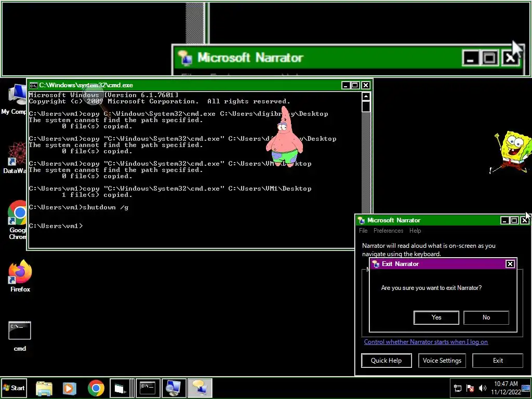Select the Google Chrome desktop shortcut

tap(17, 220)
